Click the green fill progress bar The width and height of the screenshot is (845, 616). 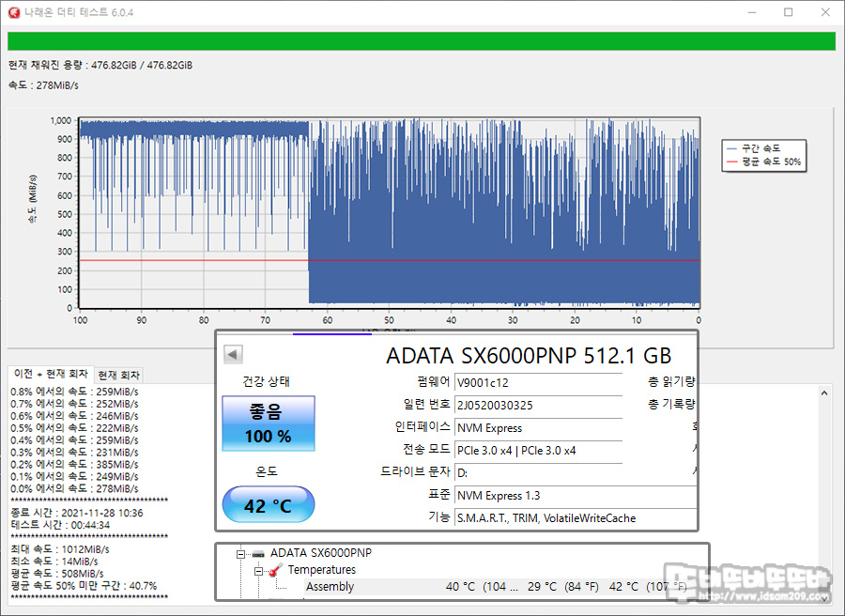(x=422, y=41)
